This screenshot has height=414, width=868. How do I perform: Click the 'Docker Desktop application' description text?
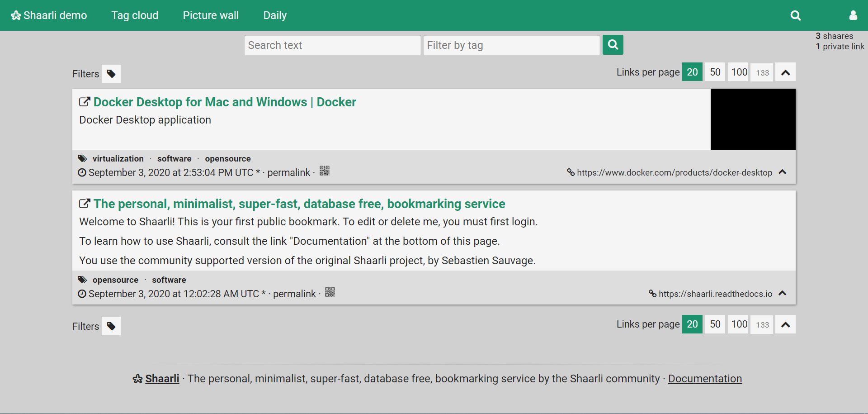pos(145,120)
